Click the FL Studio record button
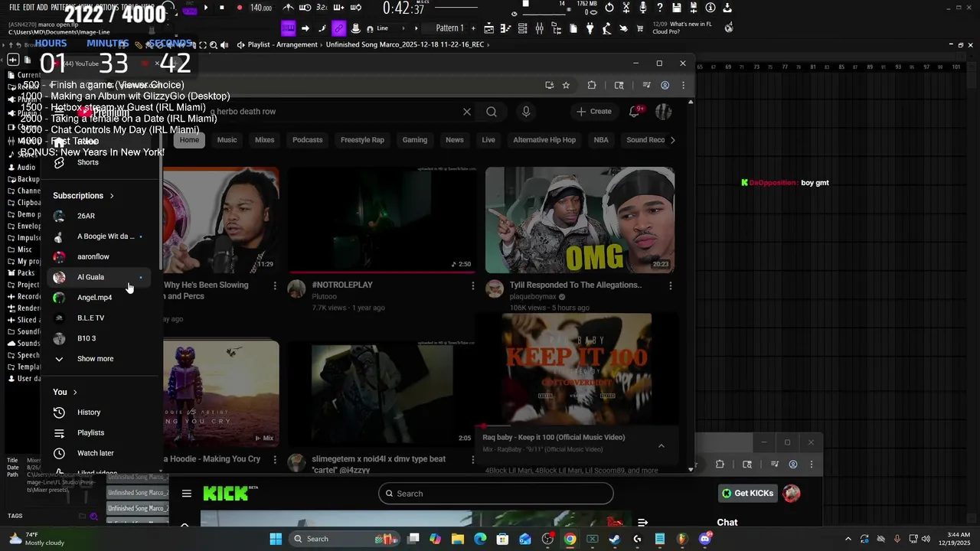This screenshot has height=551, width=980. point(239,8)
